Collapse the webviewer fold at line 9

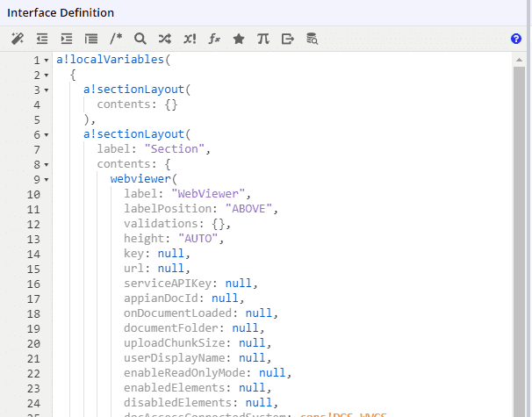pyautogui.click(x=47, y=180)
